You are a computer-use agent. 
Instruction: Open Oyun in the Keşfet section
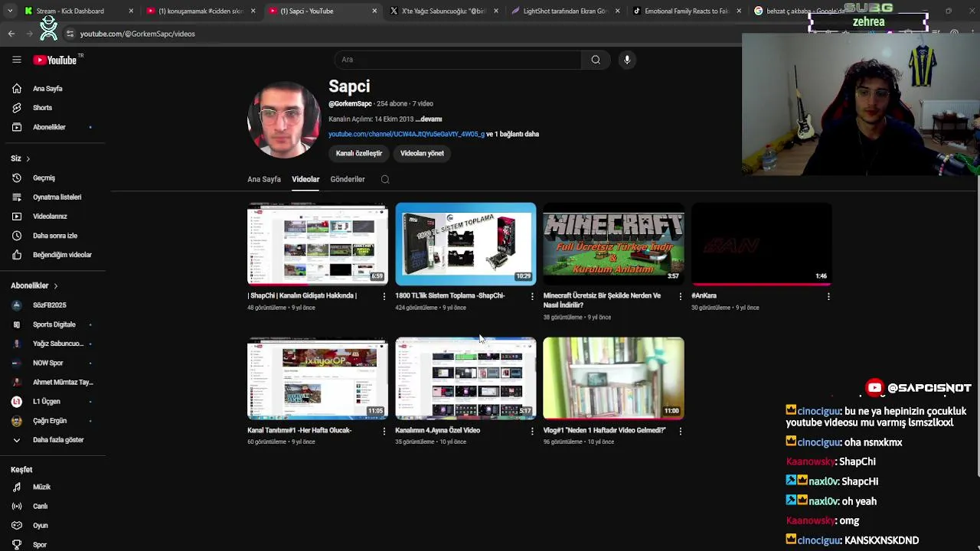40,526
